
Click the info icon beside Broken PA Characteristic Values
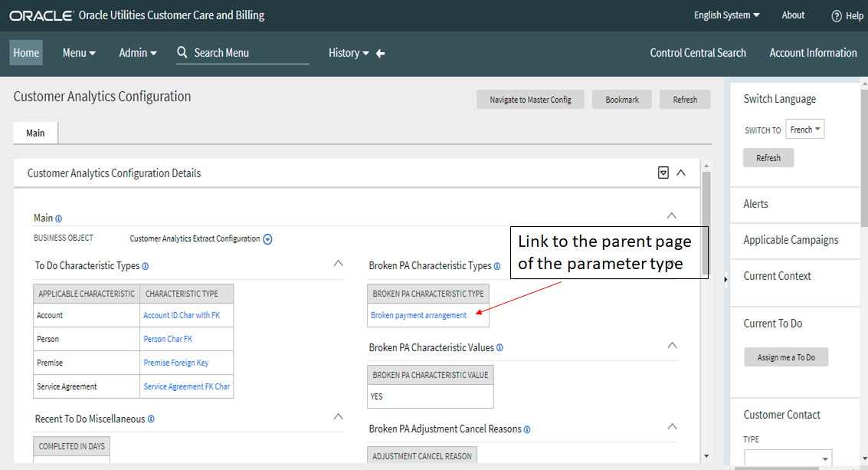point(500,347)
